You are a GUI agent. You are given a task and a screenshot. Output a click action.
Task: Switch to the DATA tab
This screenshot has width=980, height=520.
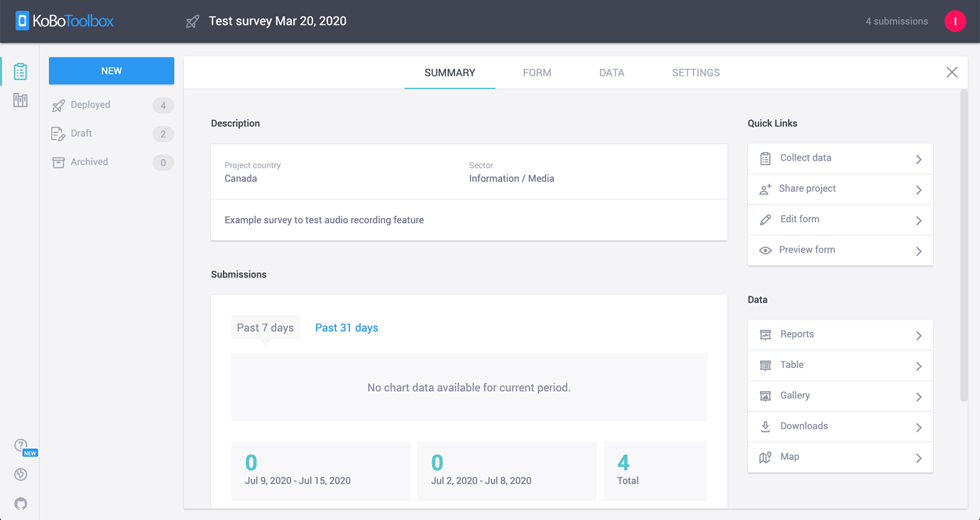(611, 72)
